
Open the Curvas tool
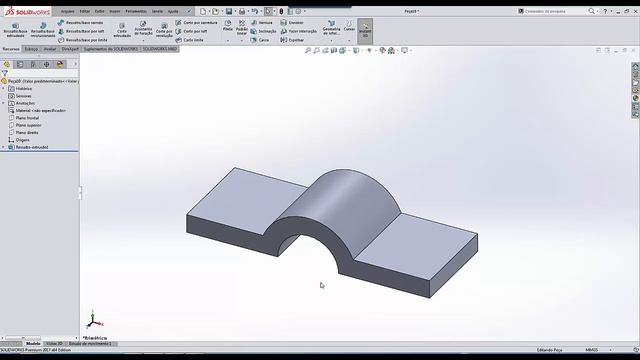pyautogui.click(x=349, y=26)
